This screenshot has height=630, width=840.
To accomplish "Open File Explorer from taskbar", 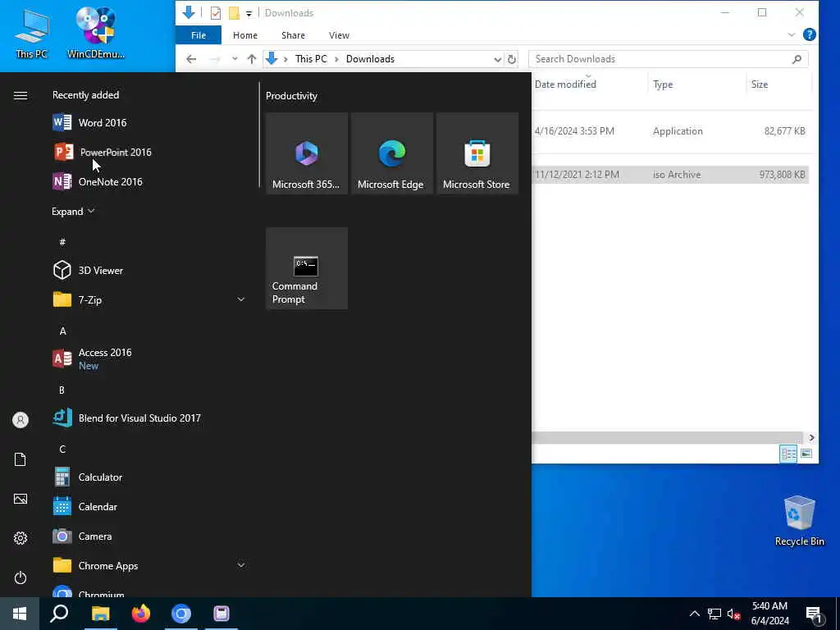I will pyautogui.click(x=100, y=614).
